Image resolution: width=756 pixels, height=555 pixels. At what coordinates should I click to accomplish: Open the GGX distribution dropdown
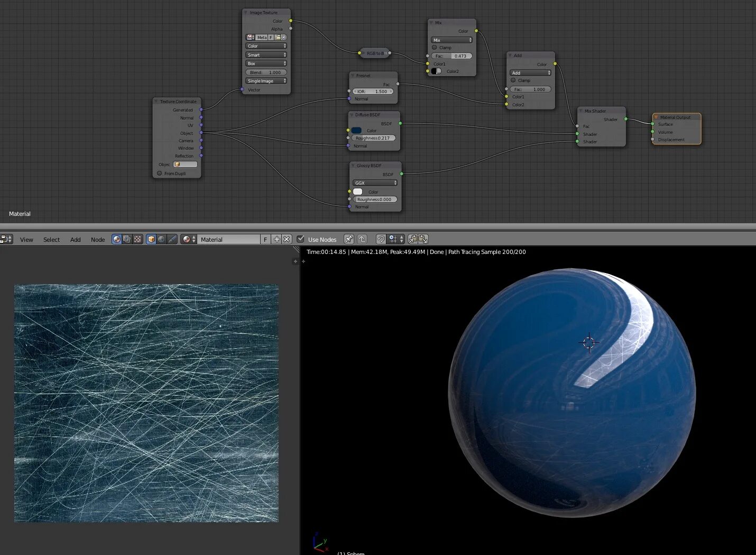[375, 183]
